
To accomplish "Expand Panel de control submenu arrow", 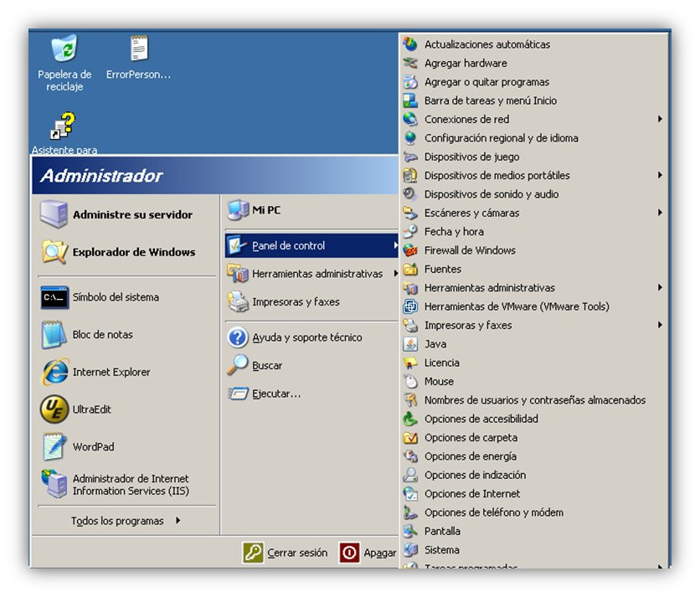I will [x=395, y=245].
